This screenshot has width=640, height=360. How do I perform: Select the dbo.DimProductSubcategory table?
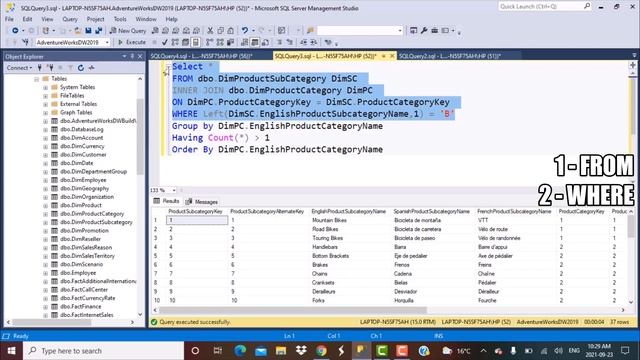tap(96, 222)
